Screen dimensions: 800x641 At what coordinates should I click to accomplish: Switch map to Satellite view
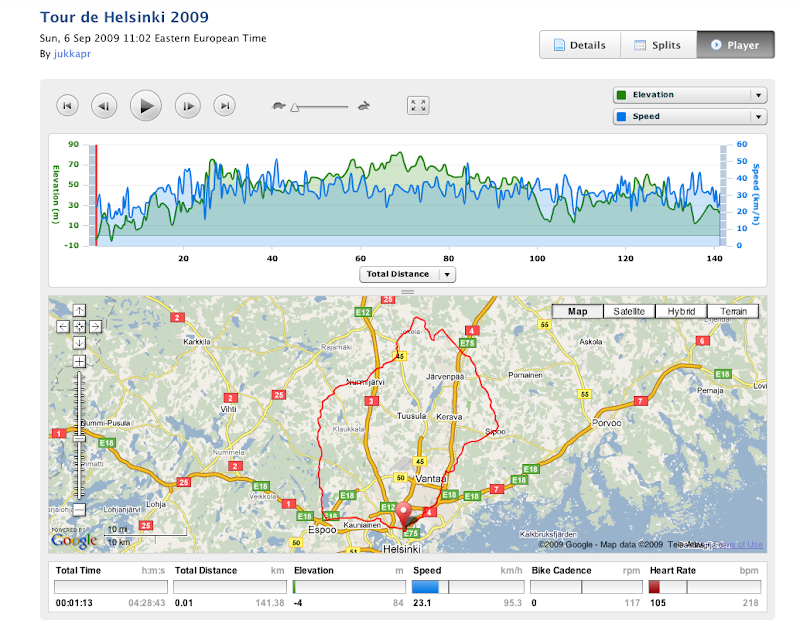(x=629, y=311)
